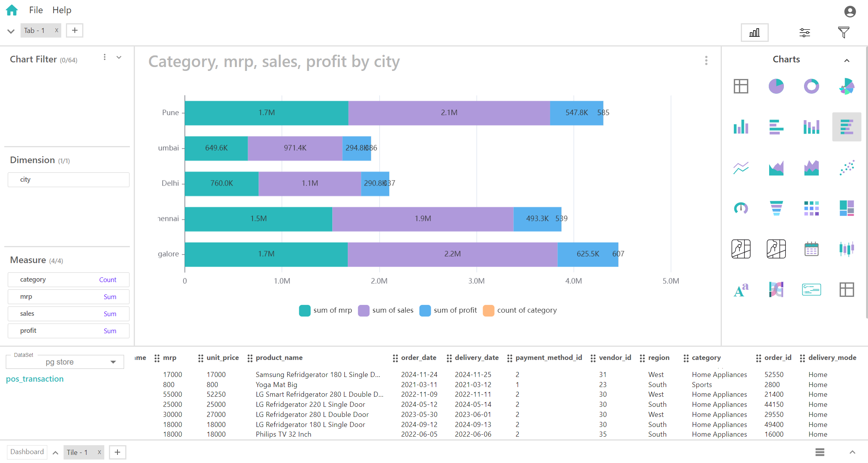Change the category measure Count aggregation
The image size is (868, 463).
tap(107, 280)
